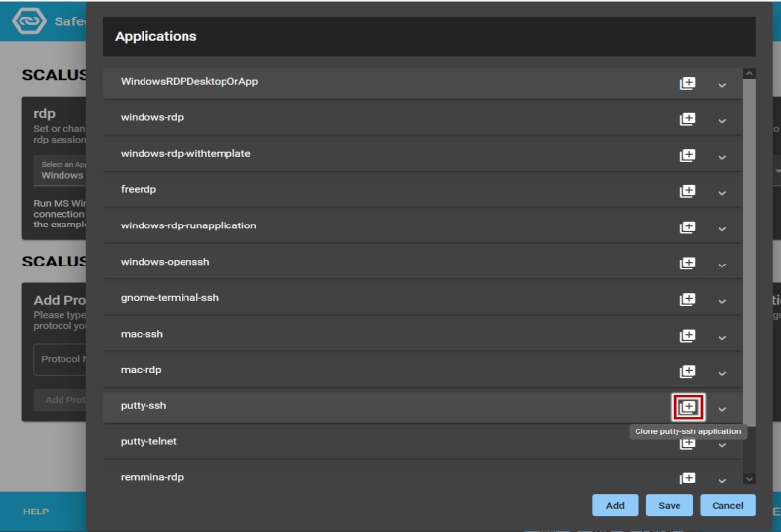Screen dimensions: 781x532
Task: Select the putty-ssh entry text
Action: point(144,405)
